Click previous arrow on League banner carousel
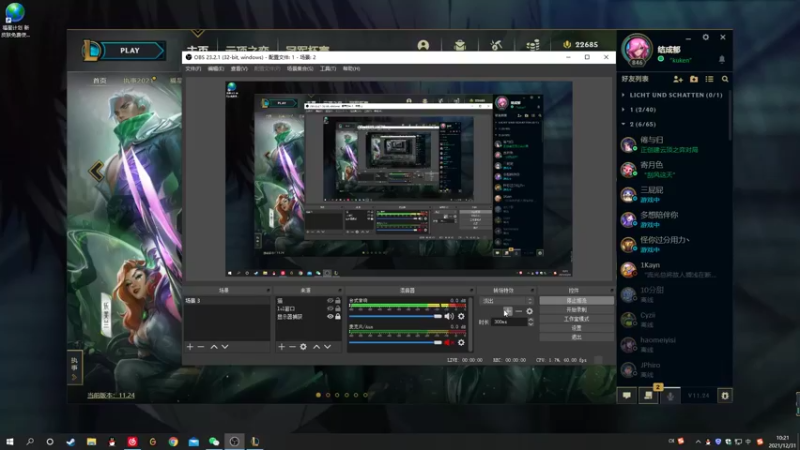 [x=96, y=171]
